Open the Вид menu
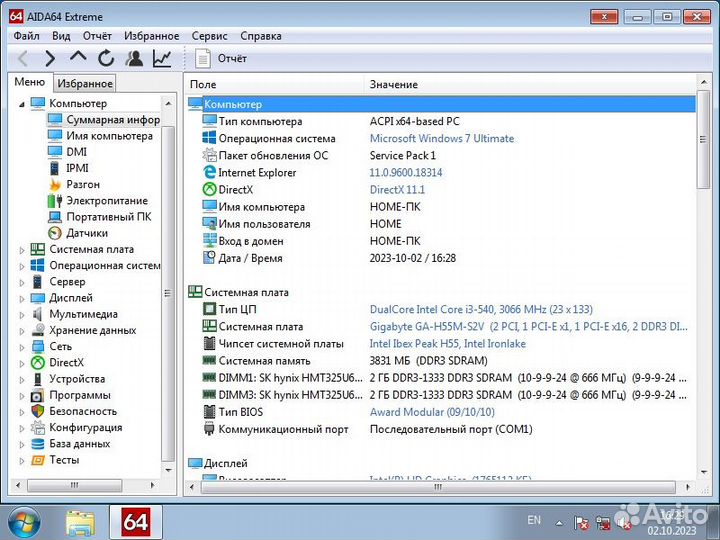The image size is (720, 540). coord(61,36)
